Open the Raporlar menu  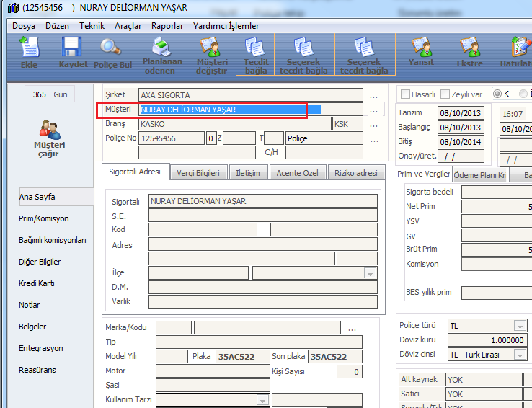point(167,26)
